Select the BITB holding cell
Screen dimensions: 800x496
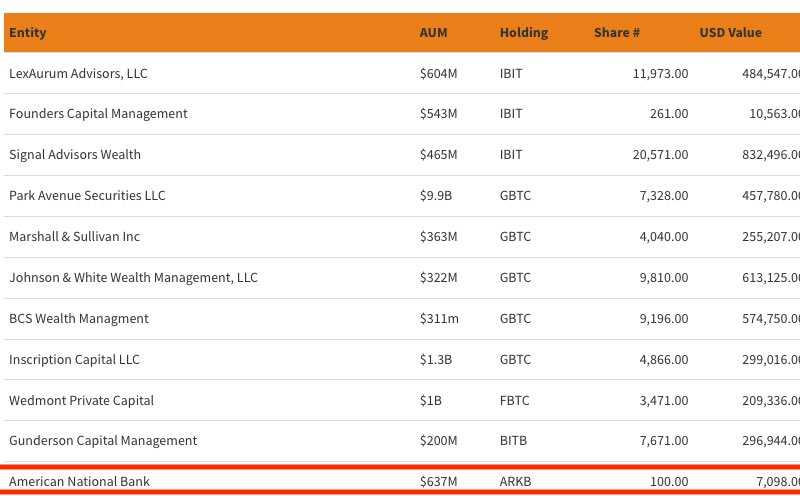[x=513, y=441]
